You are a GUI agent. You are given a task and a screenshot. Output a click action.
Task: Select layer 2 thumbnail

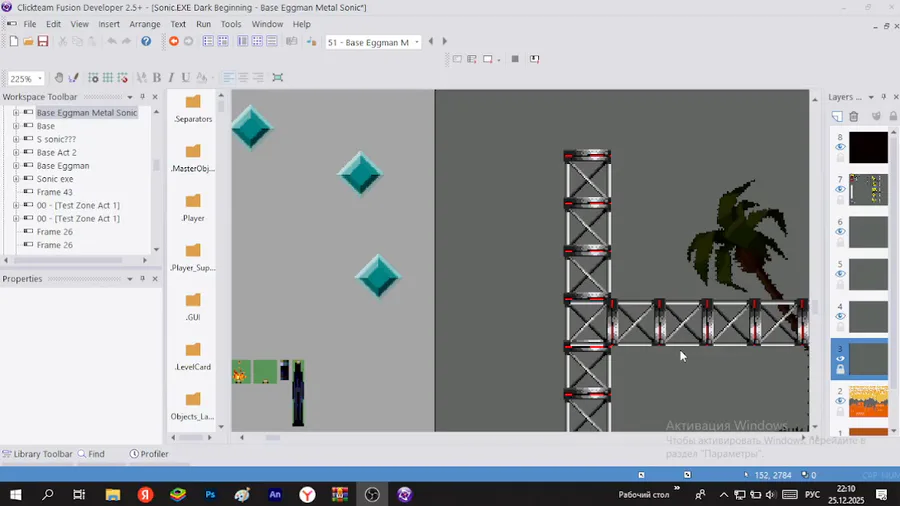(x=868, y=401)
